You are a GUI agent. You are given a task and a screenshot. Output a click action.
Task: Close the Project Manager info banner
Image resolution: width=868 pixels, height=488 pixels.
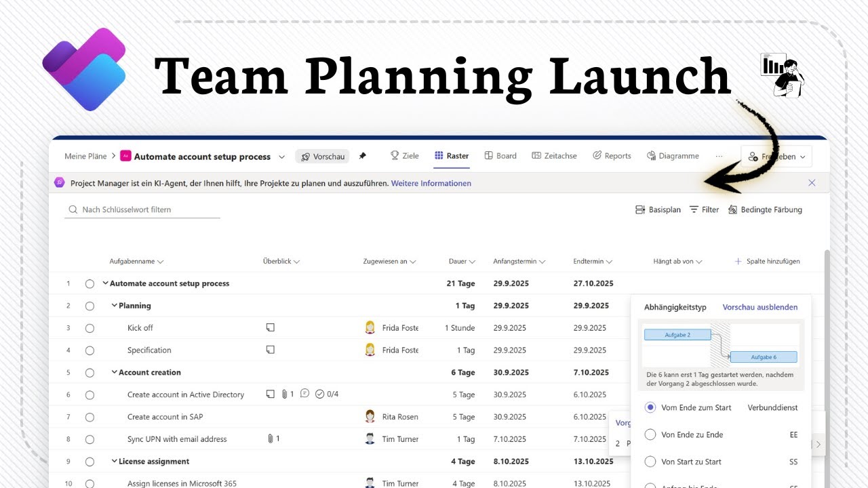(812, 183)
